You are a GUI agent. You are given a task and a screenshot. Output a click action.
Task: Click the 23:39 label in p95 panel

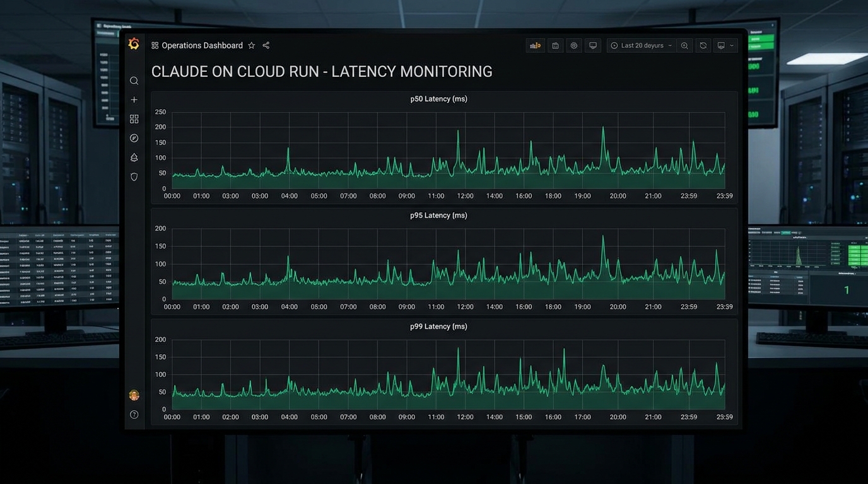click(x=725, y=307)
